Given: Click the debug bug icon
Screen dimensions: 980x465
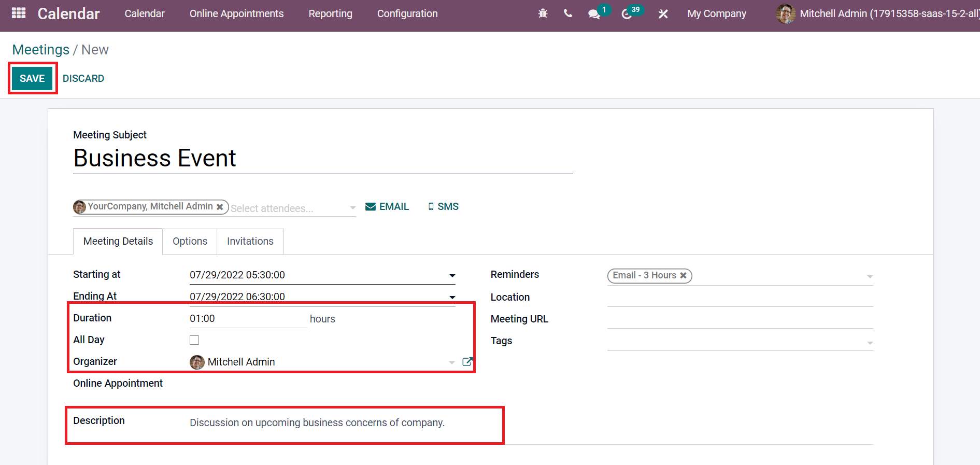Looking at the screenshot, I should pyautogui.click(x=543, y=14).
